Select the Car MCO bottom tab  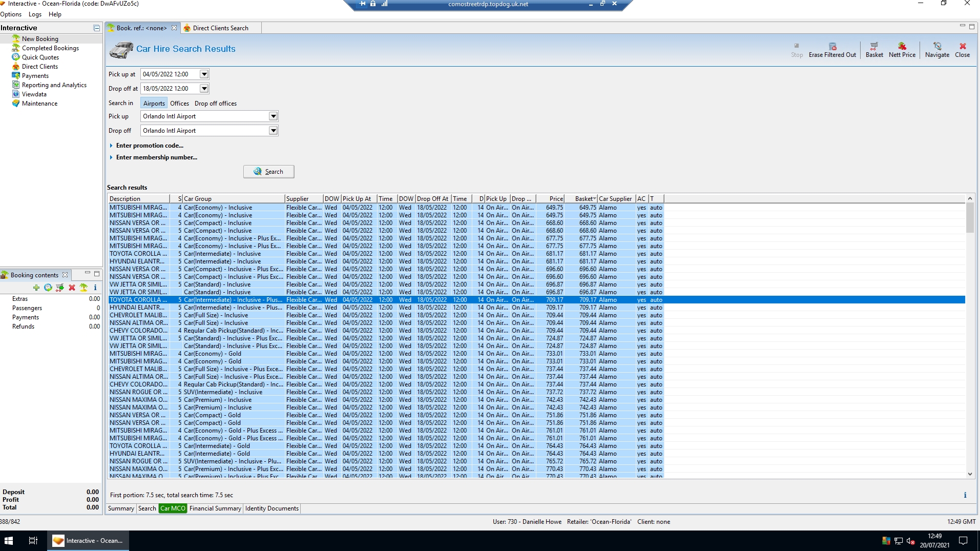coord(173,508)
